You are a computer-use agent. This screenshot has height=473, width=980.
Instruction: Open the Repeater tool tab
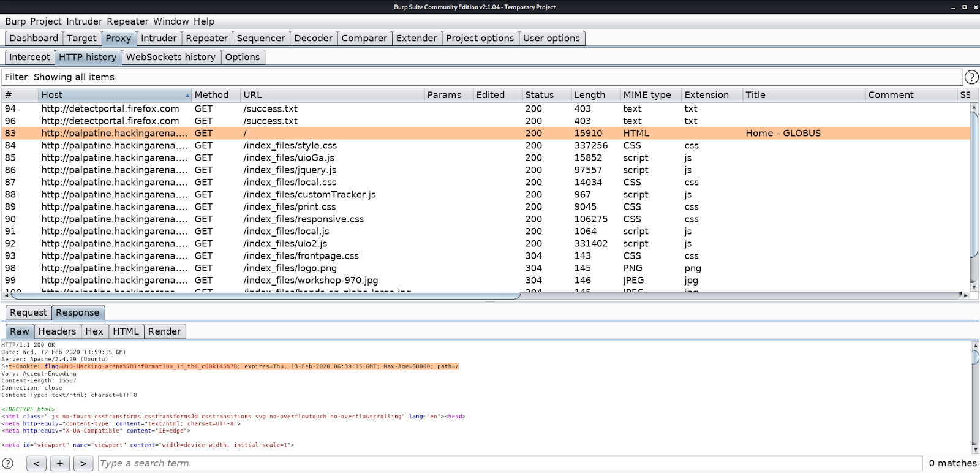click(x=206, y=38)
